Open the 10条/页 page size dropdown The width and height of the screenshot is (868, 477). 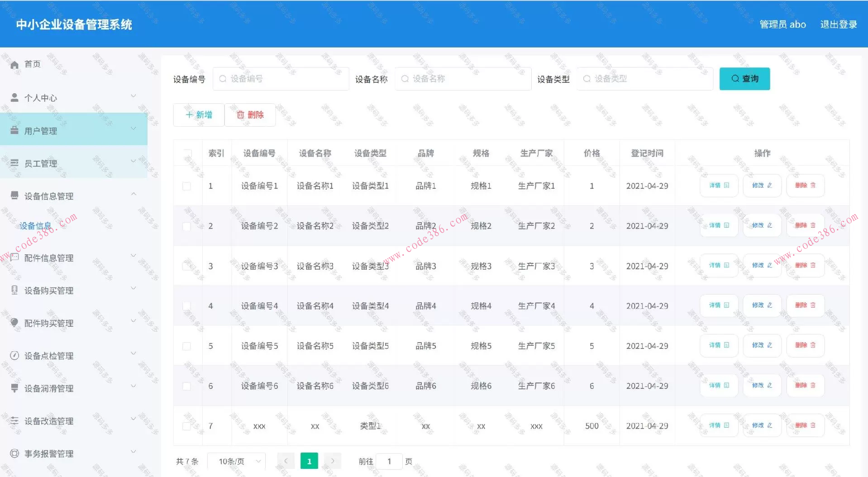click(236, 461)
